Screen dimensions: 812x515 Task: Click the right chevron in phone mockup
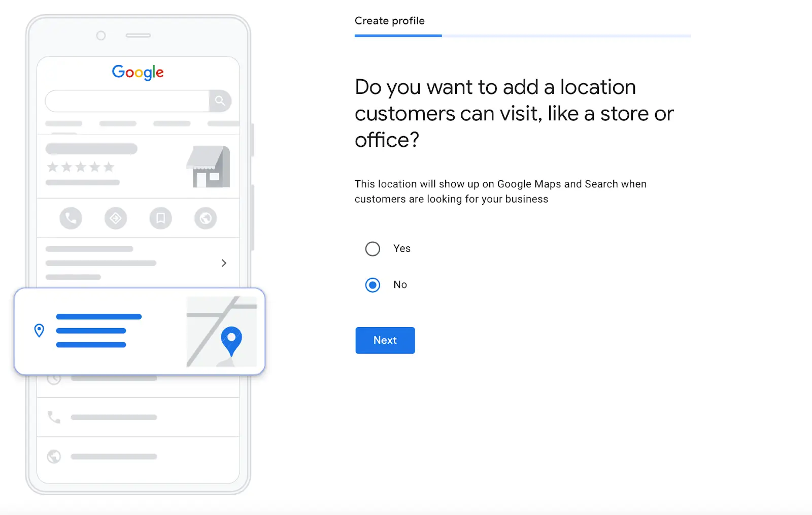point(224,263)
